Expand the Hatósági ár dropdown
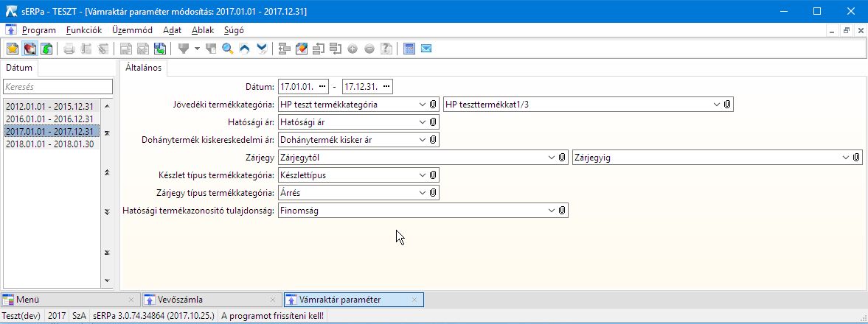The width and height of the screenshot is (868, 324). 423,122
